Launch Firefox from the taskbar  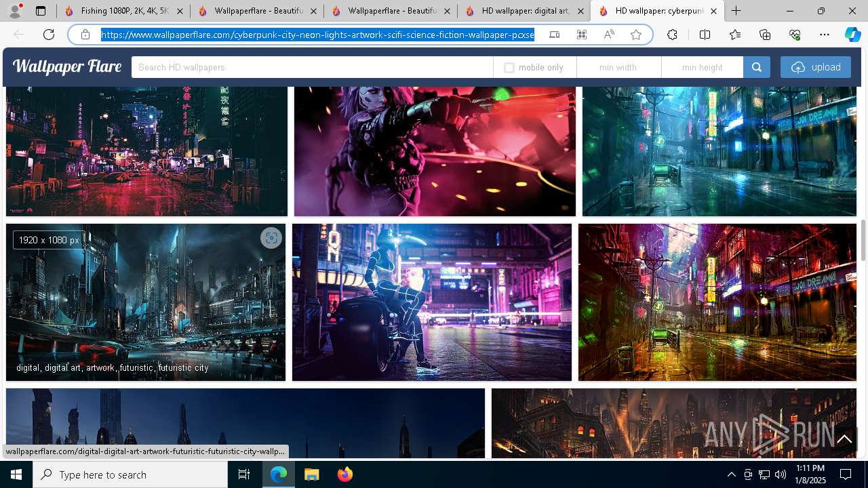[x=345, y=474]
